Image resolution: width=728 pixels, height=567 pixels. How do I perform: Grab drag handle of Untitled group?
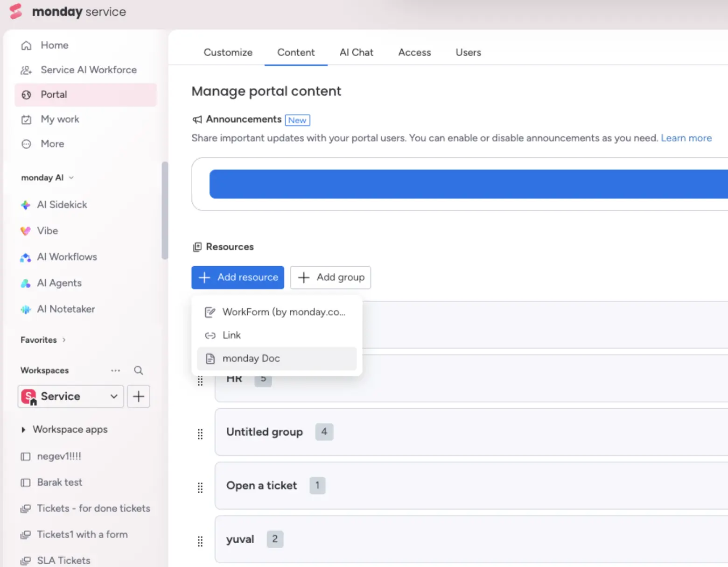click(x=200, y=434)
